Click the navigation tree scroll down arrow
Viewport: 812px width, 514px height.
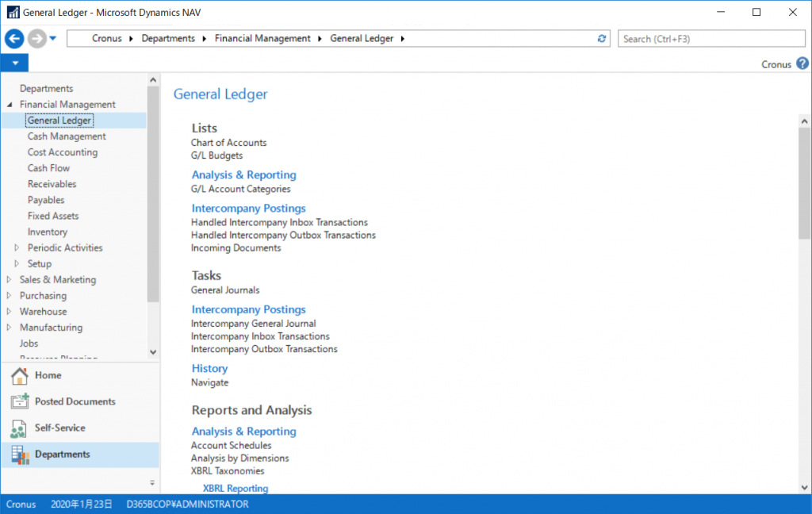[153, 352]
